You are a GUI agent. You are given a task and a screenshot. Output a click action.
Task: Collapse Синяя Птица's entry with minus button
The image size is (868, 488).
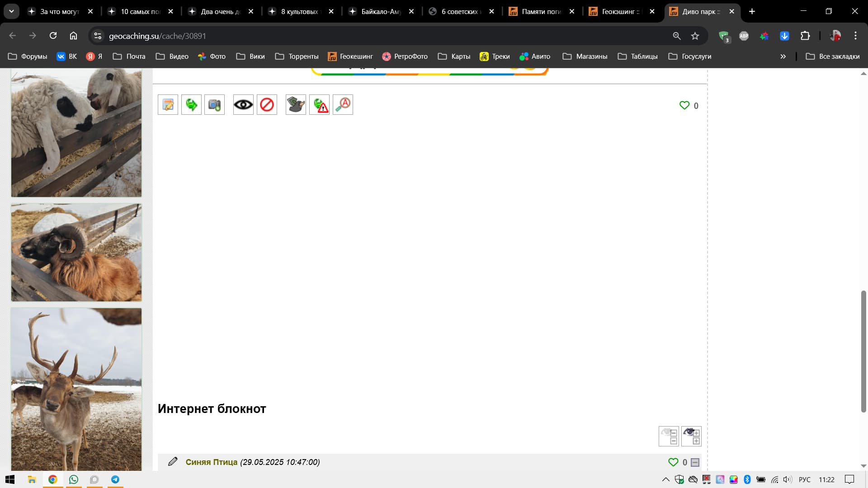695,462
